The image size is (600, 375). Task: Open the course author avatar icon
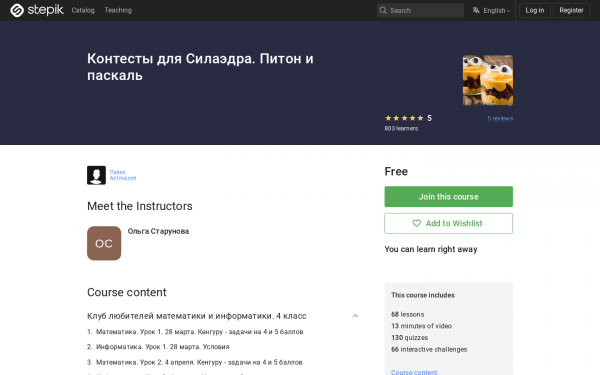(x=96, y=175)
